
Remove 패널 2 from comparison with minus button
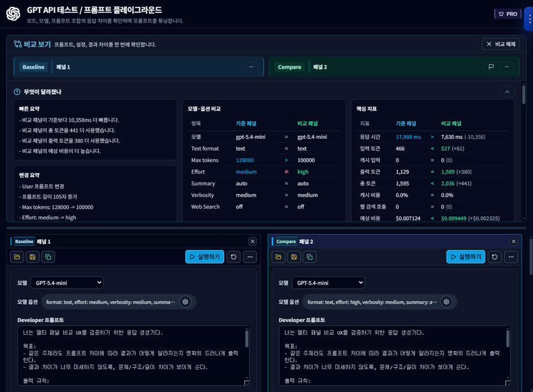507,67
